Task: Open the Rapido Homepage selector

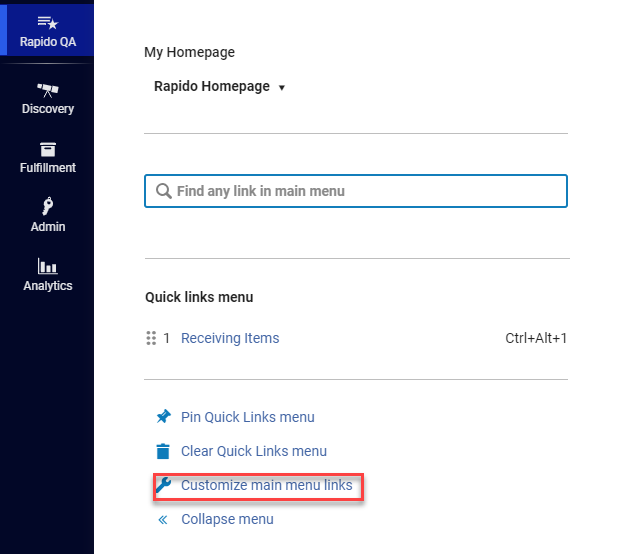Action: coord(212,87)
